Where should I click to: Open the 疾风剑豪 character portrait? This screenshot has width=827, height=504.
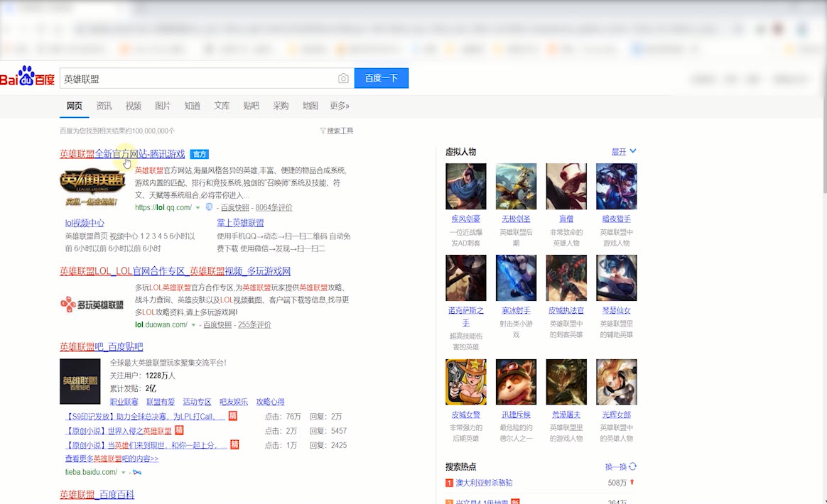(465, 186)
